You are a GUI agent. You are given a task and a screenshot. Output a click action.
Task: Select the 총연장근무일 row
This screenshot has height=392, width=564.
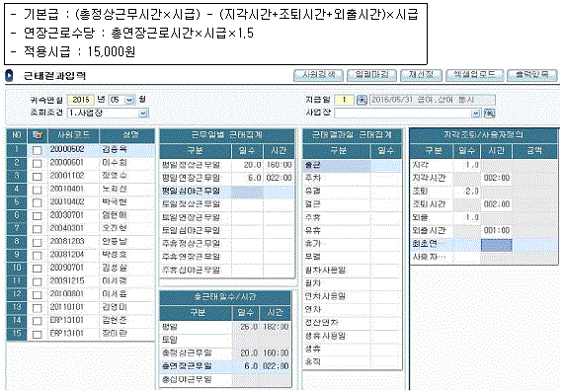pos(225,366)
